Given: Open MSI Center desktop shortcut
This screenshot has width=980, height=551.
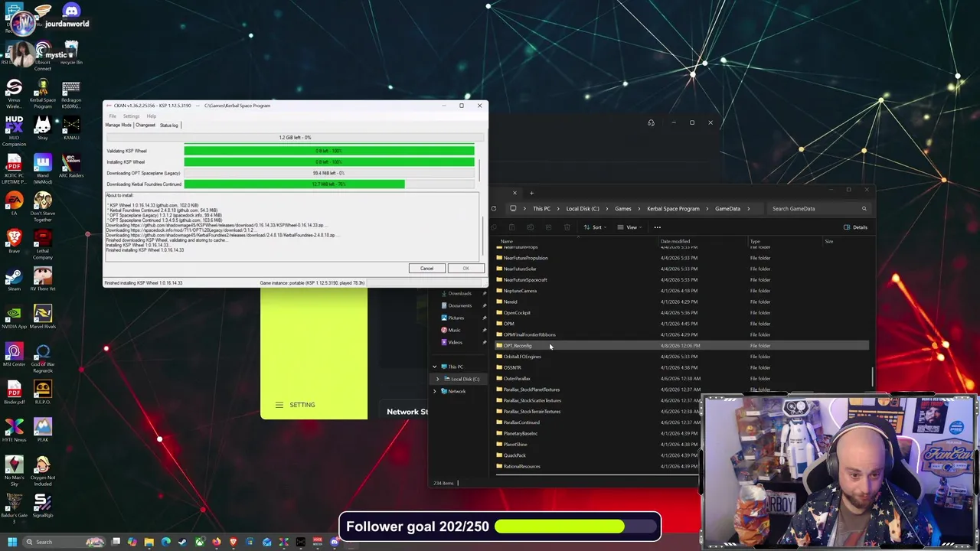Looking at the screenshot, I should coord(14,354).
